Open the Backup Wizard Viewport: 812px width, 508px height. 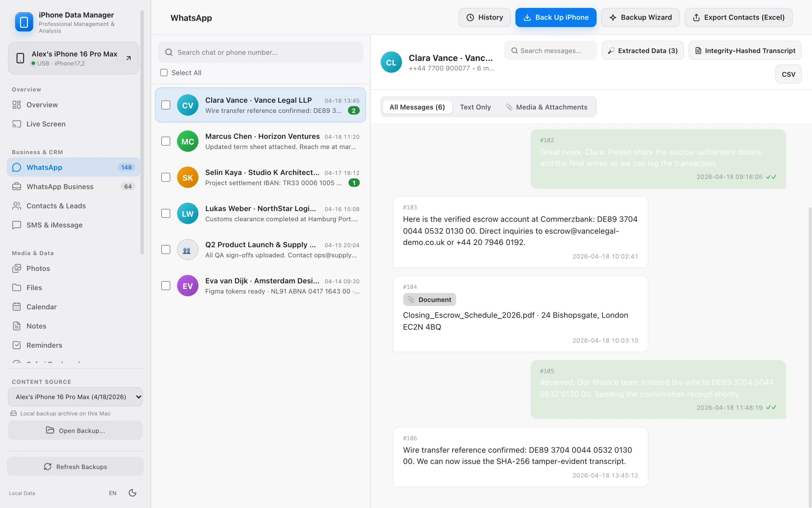click(x=640, y=17)
